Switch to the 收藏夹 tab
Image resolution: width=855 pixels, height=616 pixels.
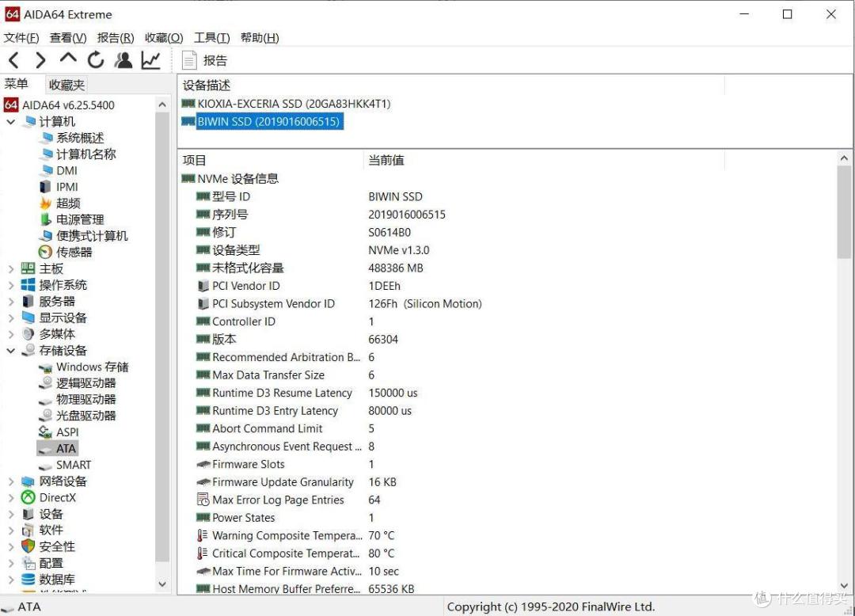point(66,85)
